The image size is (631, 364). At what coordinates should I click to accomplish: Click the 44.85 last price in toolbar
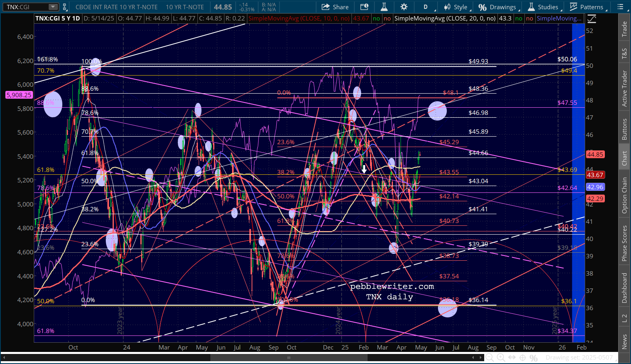(x=223, y=7)
